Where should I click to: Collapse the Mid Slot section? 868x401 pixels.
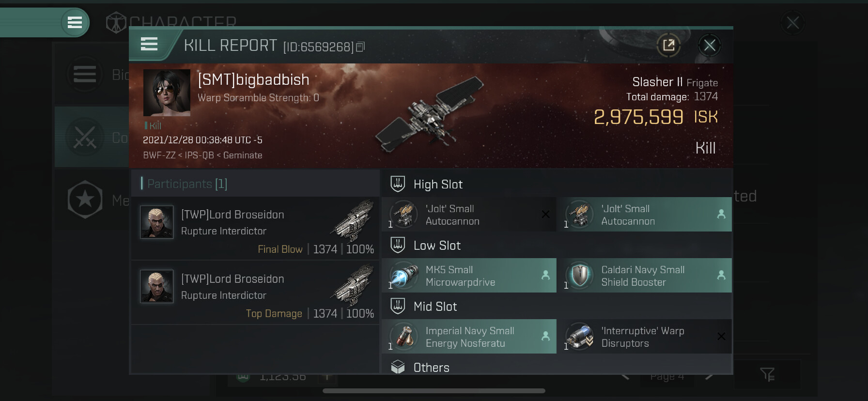coord(557,307)
